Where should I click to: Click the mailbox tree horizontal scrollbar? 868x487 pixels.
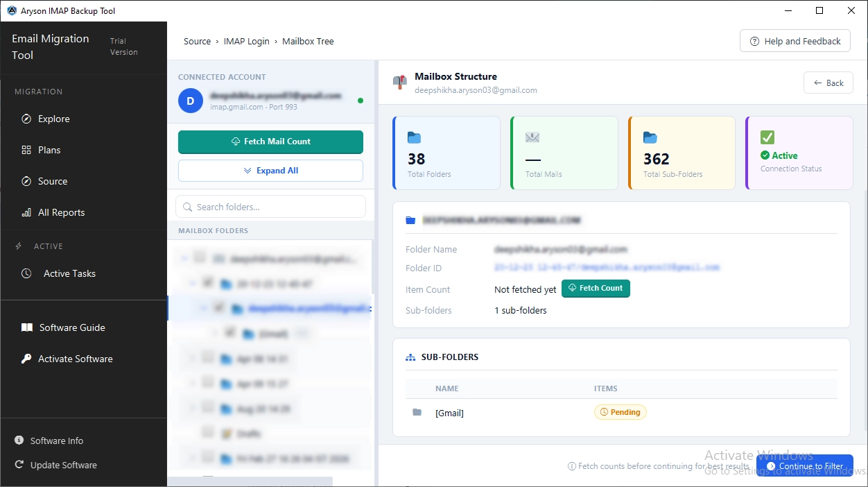(250, 481)
